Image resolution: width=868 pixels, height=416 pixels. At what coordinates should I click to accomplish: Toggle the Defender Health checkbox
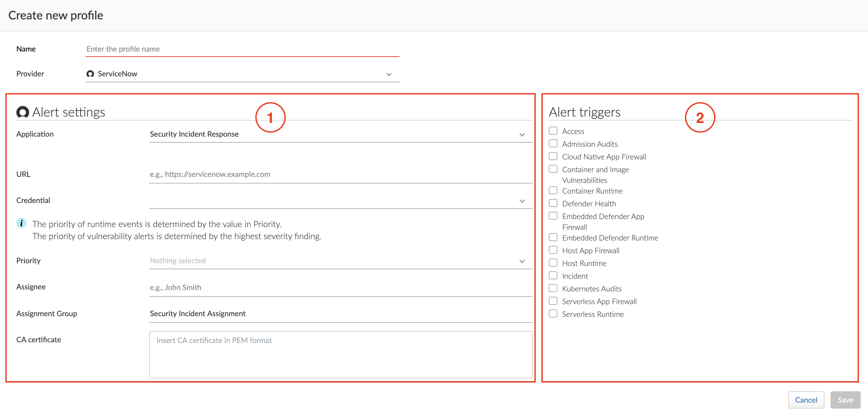click(x=553, y=203)
